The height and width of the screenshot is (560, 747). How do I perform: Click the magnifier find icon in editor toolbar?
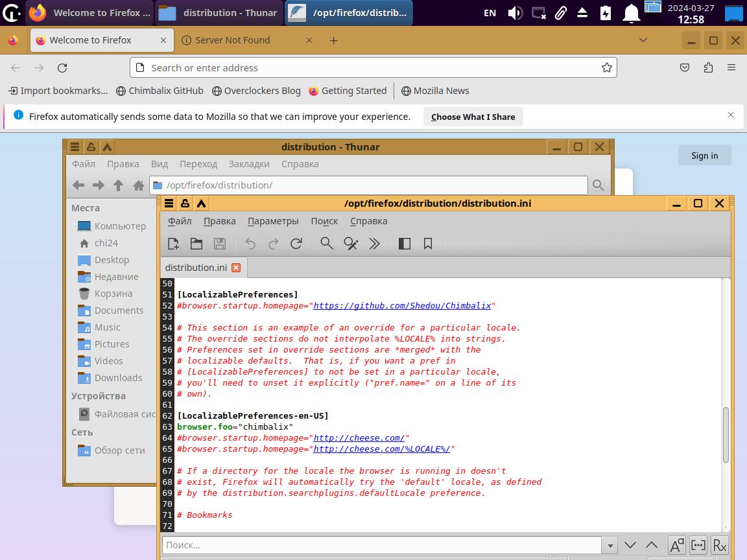pos(327,244)
